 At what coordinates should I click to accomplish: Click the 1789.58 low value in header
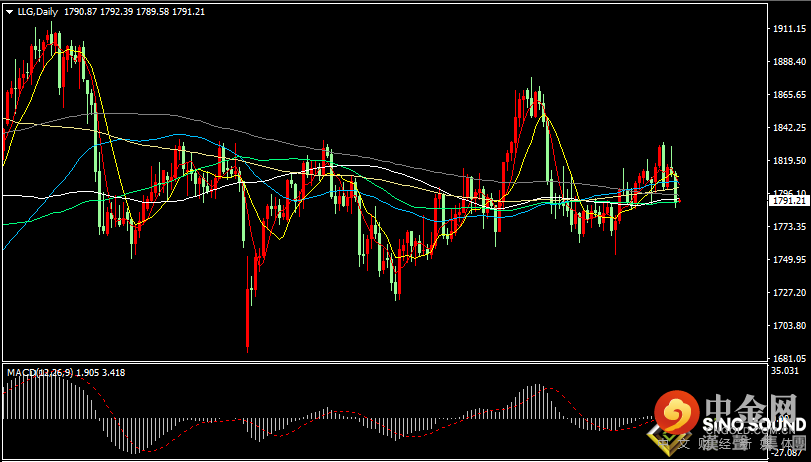pos(152,11)
